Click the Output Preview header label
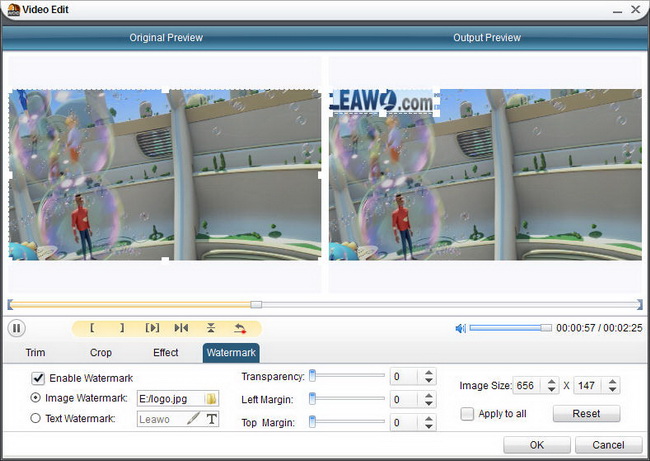Image resolution: width=650 pixels, height=461 pixels. [487, 38]
